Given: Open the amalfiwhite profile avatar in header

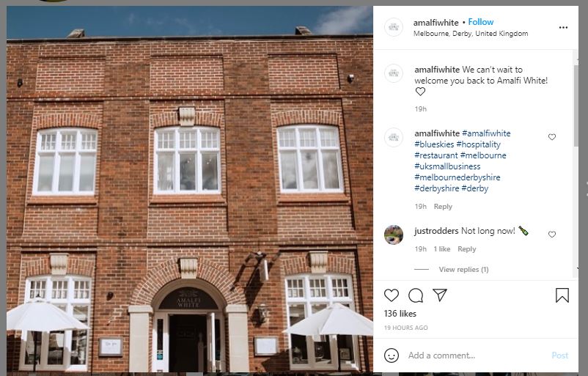Looking at the screenshot, I should click(394, 27).
